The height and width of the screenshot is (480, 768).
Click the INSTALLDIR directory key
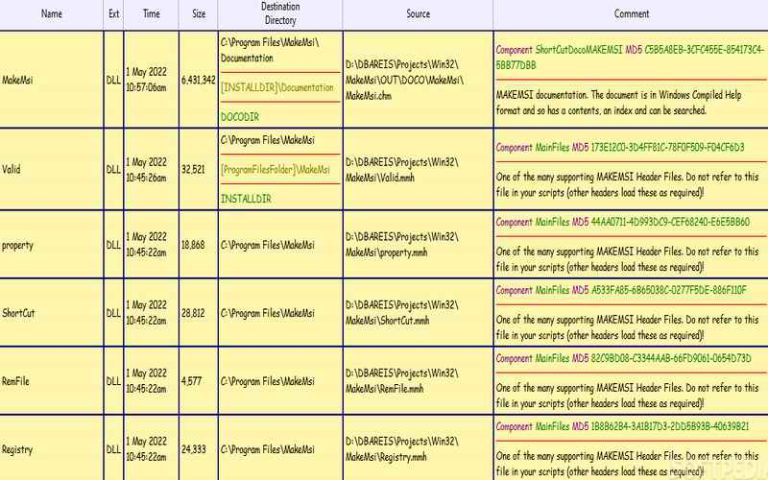pos(246,199)
